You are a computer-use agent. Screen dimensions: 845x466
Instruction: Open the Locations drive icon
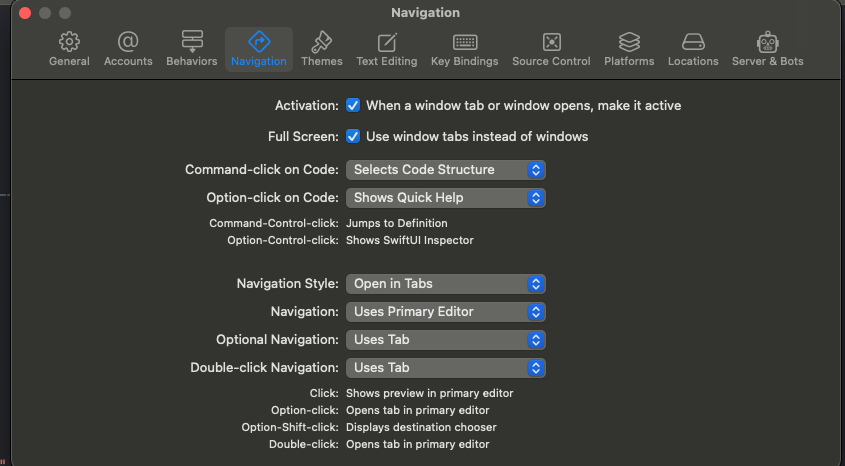point(693,42)
